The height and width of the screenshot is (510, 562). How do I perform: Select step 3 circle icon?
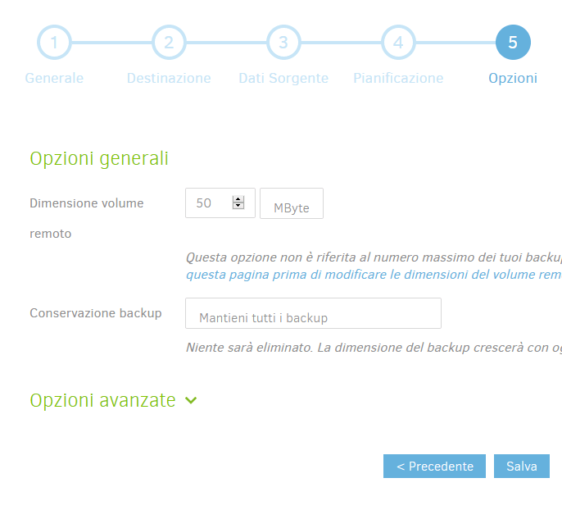[x=284, y=42]
